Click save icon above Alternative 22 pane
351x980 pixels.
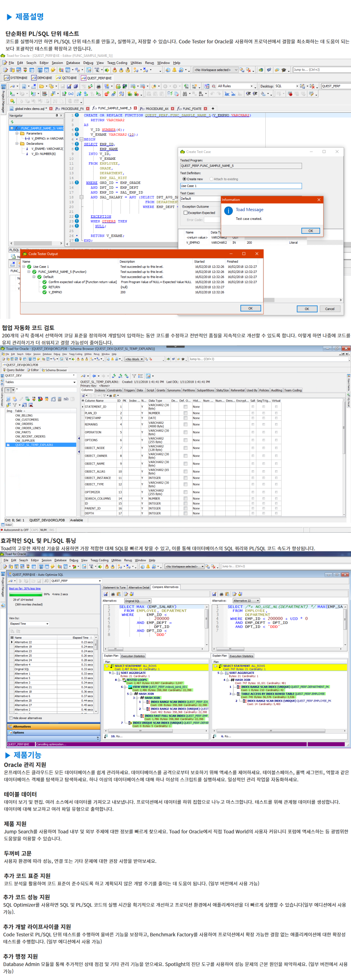pos(214,594)
